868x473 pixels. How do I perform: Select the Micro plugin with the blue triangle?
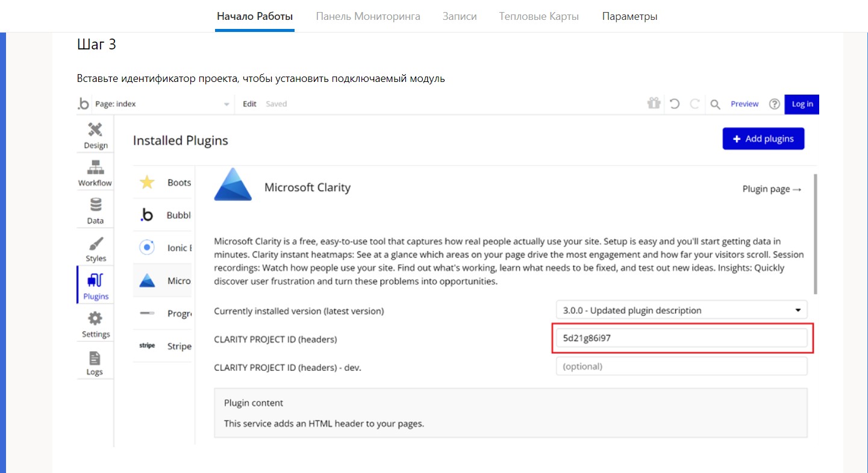[162, 281]
